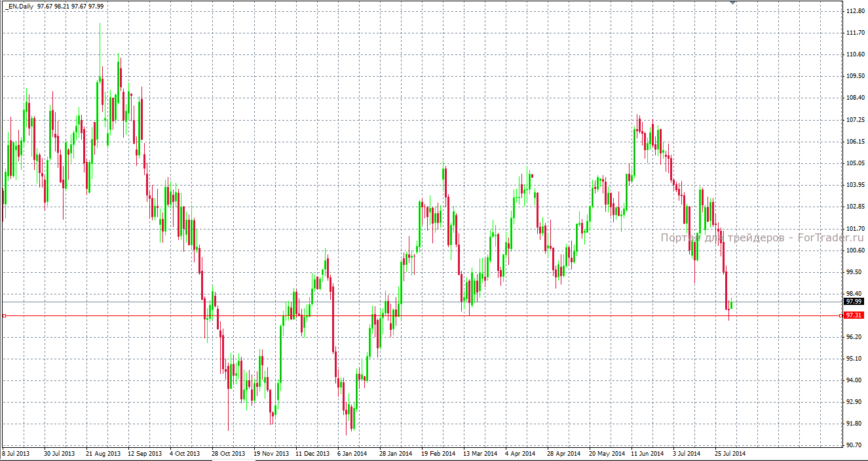Select the 21 Aug 2013 date label
Screen dimensions: 868x461
pyautogui.click(x=103, y=453)
